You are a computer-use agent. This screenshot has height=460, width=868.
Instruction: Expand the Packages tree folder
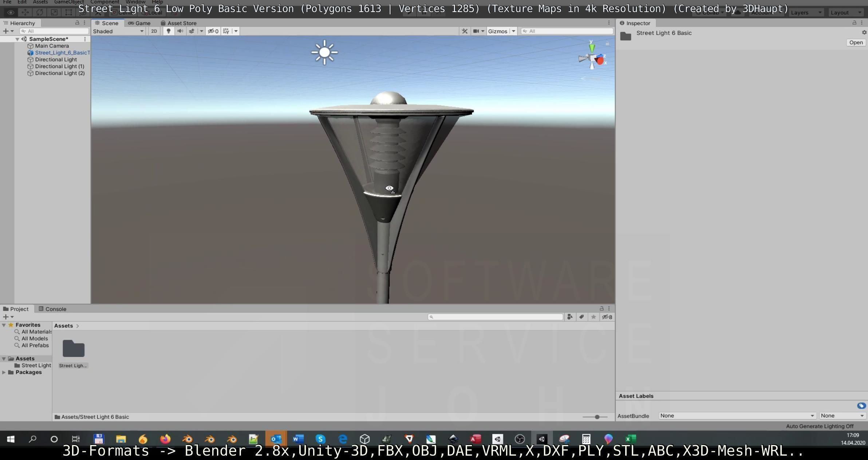coord(4,372)
